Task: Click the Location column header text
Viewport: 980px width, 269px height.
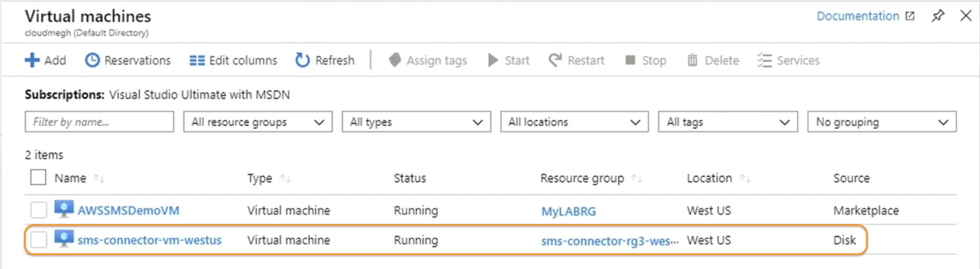Action: (x=709, y=178)
